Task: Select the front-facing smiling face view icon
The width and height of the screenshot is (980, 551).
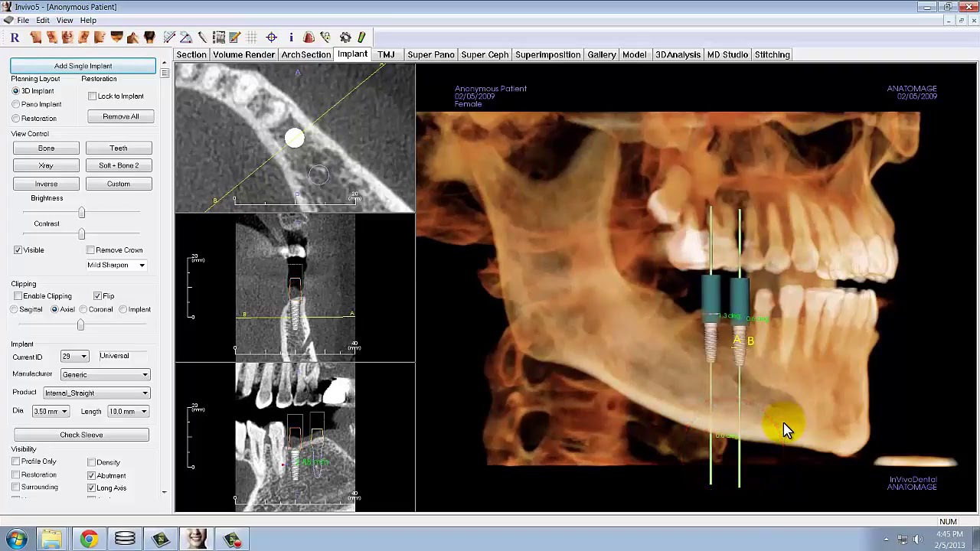Action: pyautogui.click(x=67, y=37)
